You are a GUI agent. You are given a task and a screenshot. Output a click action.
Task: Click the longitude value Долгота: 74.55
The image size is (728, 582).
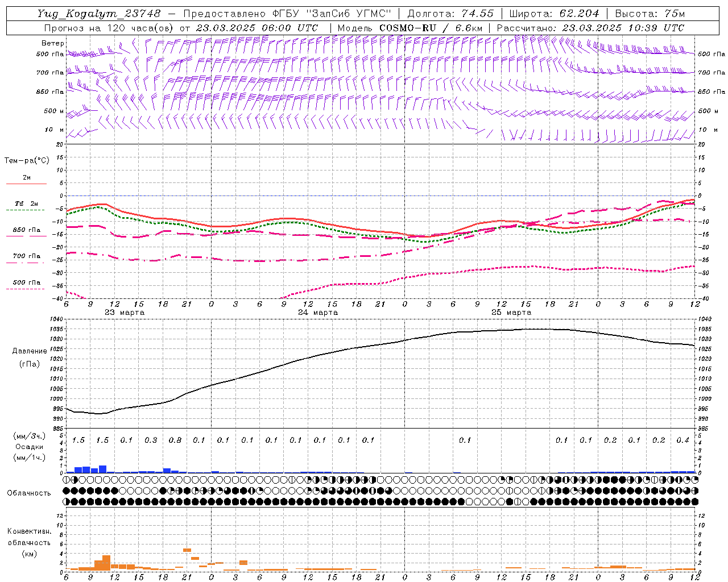450,14
